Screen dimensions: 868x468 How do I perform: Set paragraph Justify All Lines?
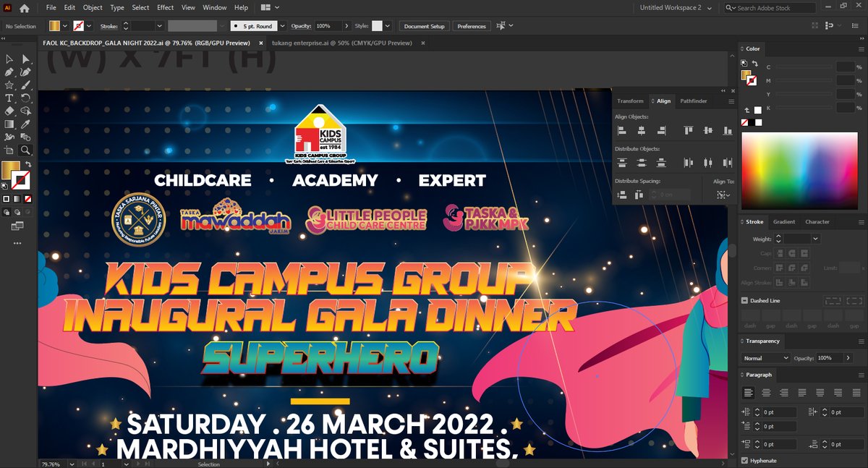855,393
